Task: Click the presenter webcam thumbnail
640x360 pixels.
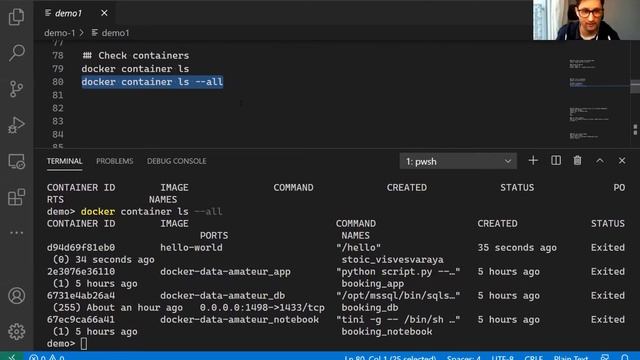Action: tap(586, 20)
